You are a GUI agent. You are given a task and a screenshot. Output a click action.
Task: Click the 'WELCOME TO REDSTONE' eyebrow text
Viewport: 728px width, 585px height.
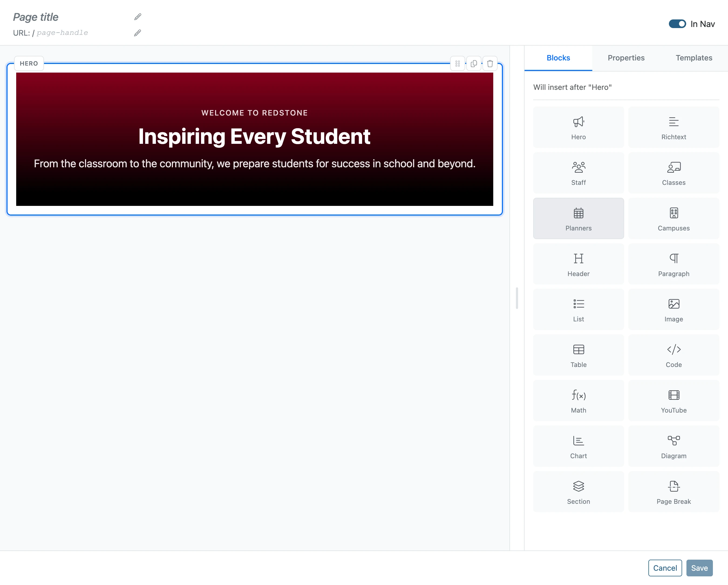(254, 113)
